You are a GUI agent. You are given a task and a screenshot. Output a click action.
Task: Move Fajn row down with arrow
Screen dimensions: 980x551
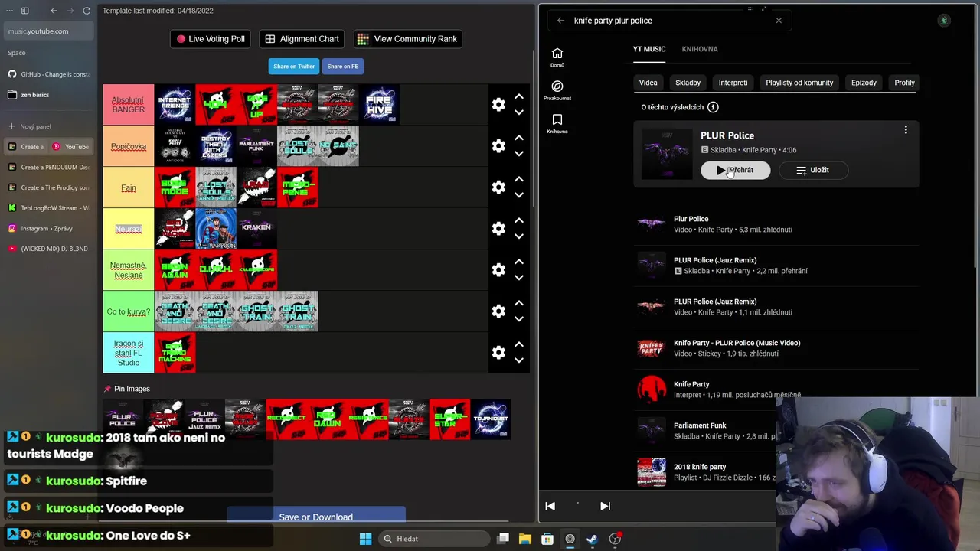[519, 195]
